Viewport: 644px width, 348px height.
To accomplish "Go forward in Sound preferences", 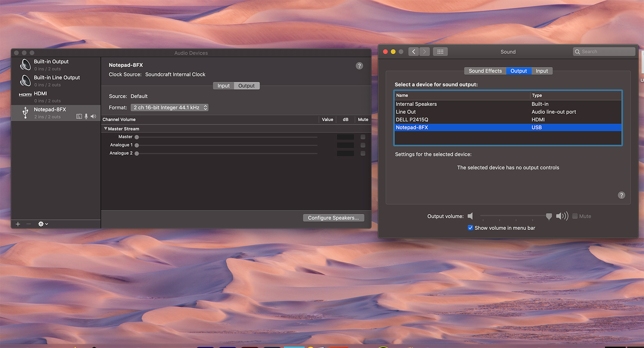I will click(424, 51).
